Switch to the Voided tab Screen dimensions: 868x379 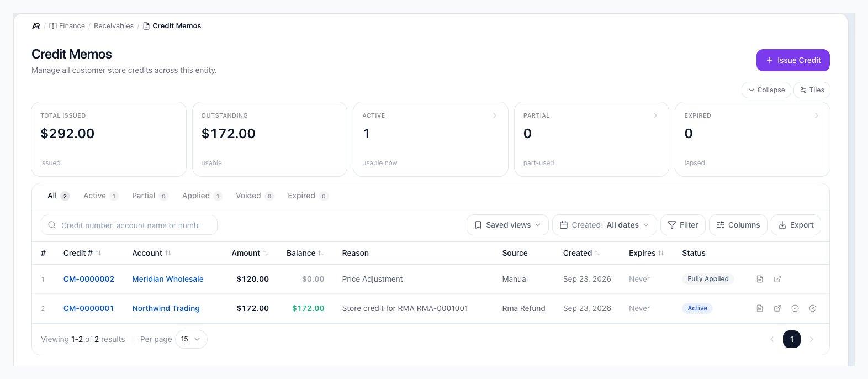click(254, 196)
